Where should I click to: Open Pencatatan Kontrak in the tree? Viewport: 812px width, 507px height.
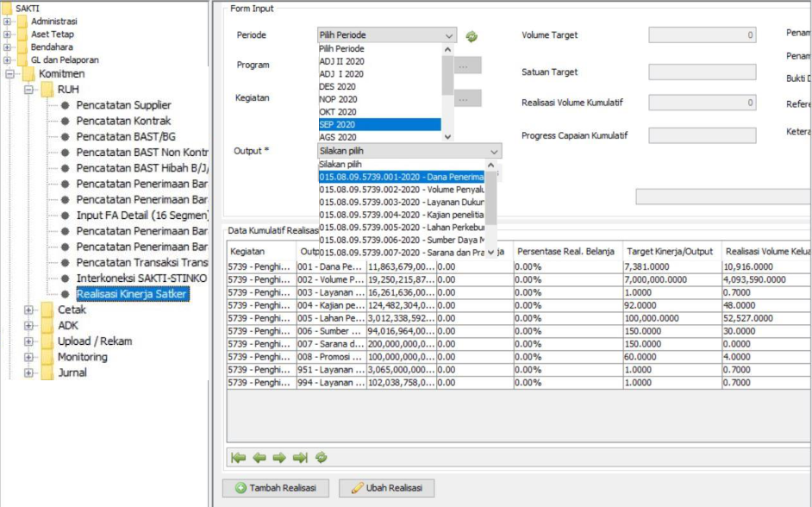123,121
